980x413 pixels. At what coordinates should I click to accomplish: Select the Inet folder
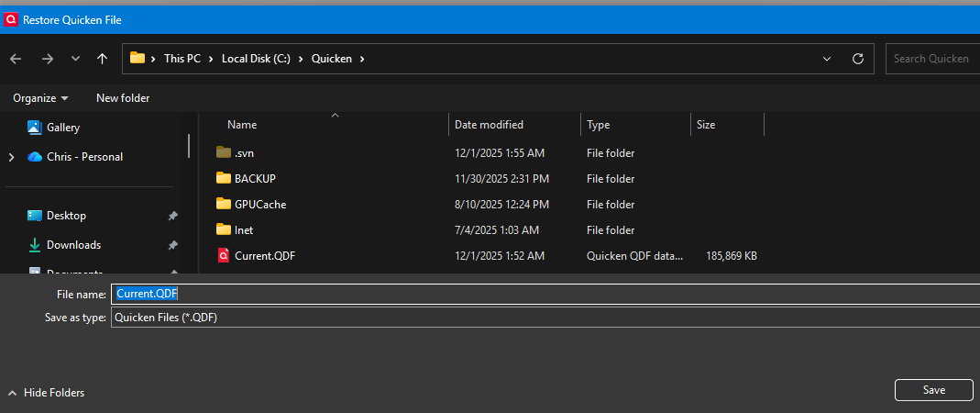click(x=244, y=229)
